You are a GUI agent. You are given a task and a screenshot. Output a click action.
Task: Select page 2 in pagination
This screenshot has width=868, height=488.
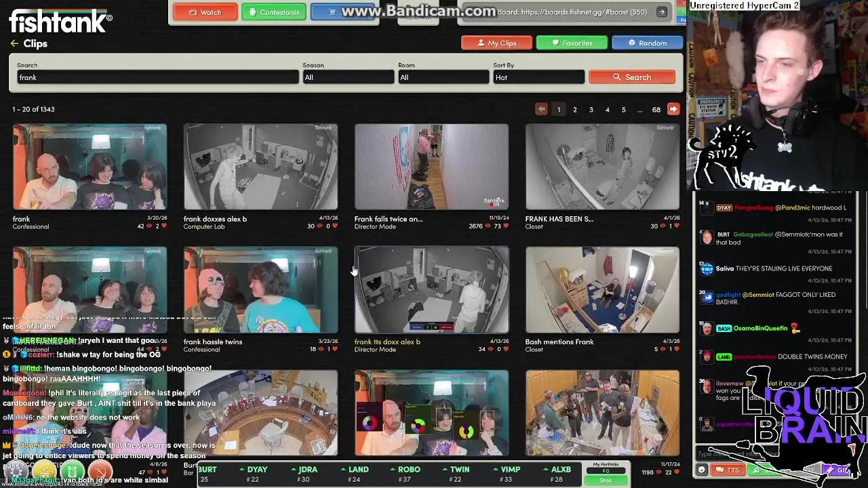pos(575,109)
